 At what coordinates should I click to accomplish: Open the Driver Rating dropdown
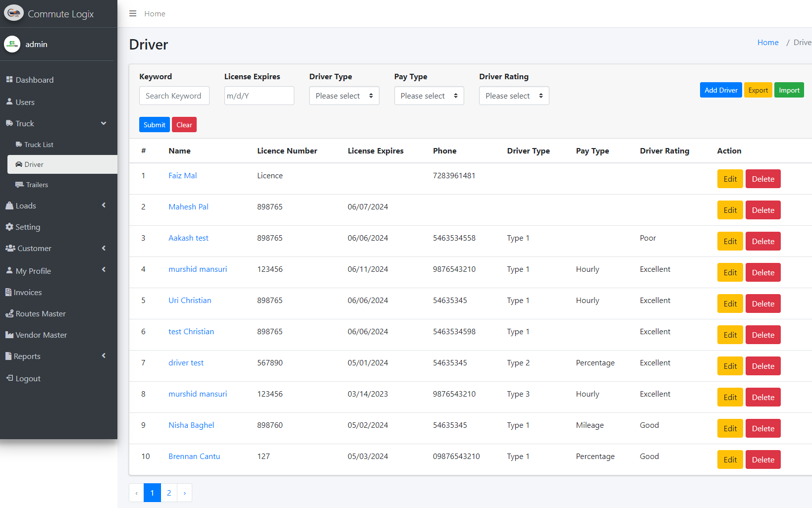pos(514,96)
